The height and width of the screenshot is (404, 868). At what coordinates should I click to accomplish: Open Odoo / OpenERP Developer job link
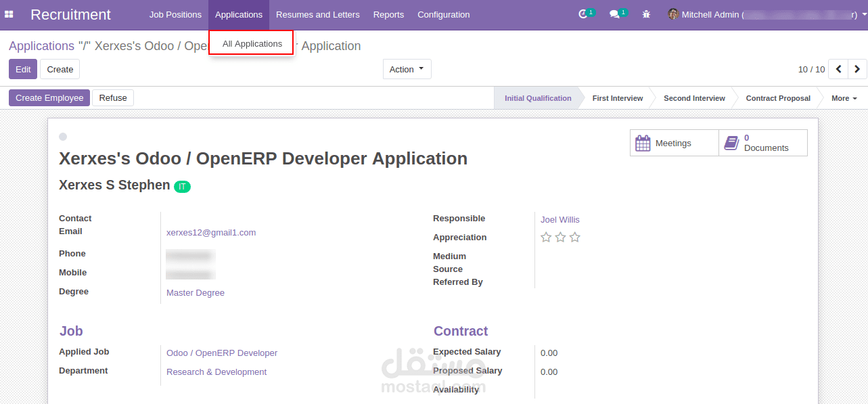coord(222,353)
